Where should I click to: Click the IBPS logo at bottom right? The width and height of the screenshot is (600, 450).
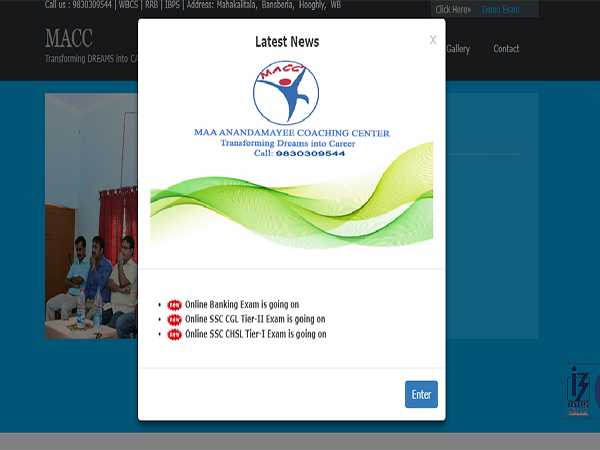(579, 391)
